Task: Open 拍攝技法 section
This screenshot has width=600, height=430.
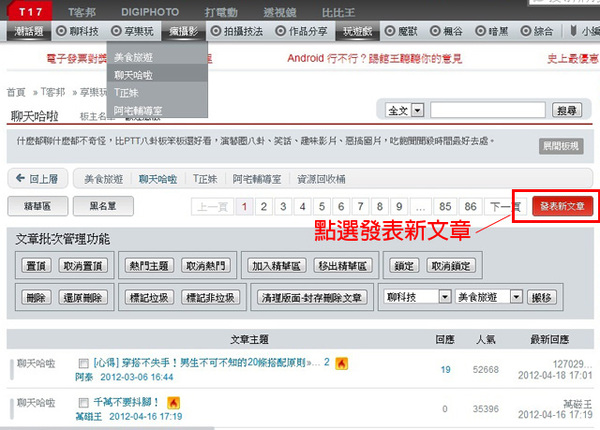Action: 237,31
